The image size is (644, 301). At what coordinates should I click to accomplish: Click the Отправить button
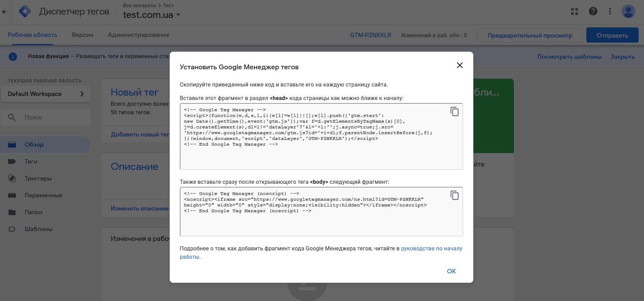(x=612, y=35)
